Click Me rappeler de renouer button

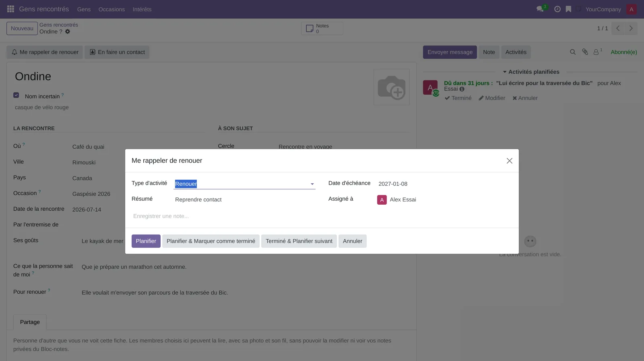(x=45, y=52)
